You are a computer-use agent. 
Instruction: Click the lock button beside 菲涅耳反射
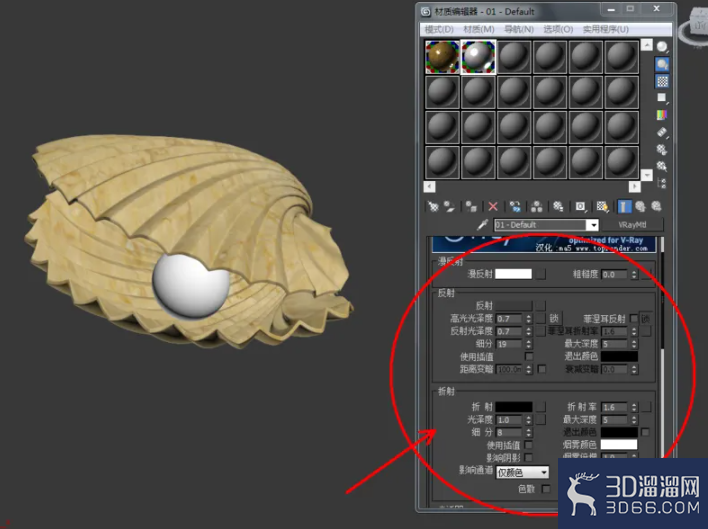pos(646,319)
